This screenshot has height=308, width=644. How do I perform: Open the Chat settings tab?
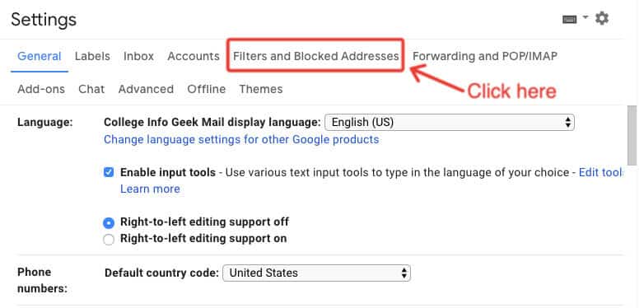[91, 89]
